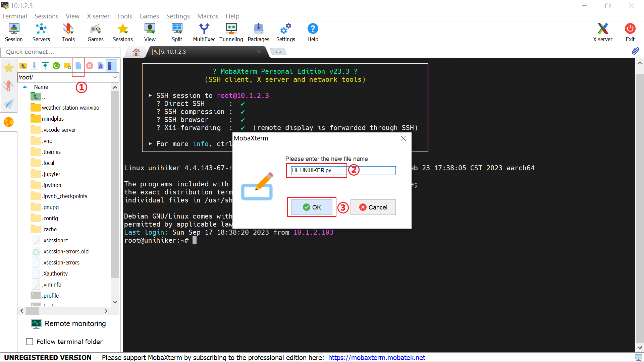Screen dimensions: 644x362
Task: Split the terminal view
Action: click(177, 32)
